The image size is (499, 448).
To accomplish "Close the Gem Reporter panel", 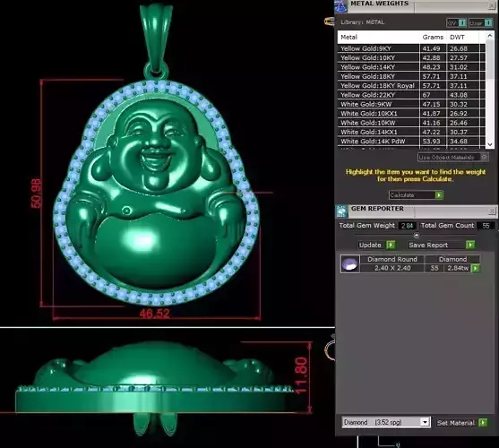I will pos(491,211).
